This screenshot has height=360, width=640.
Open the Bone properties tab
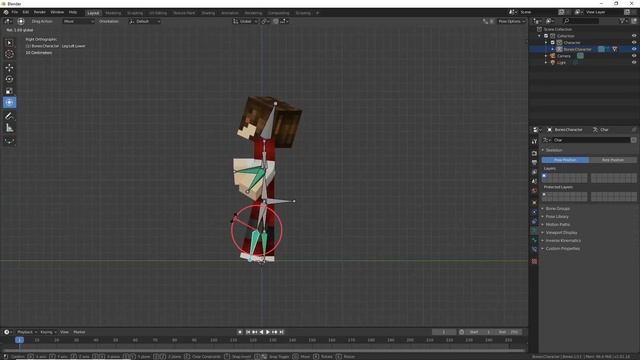534,240
